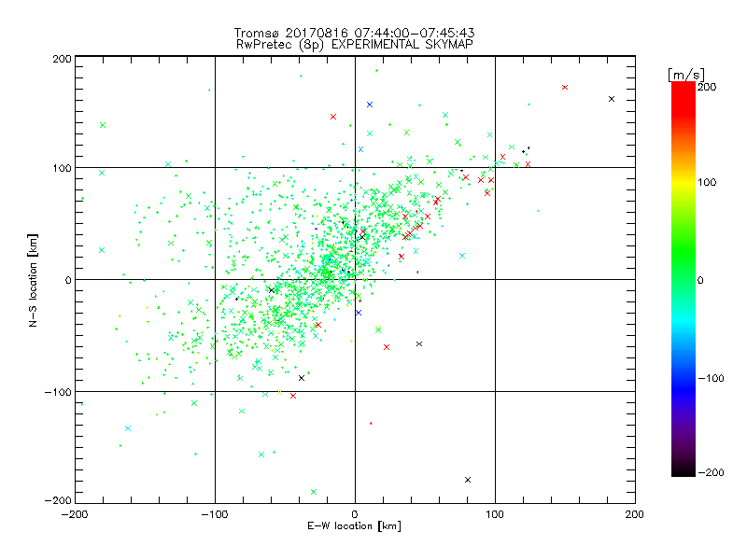Click the blue X marker near E-W 10, N-S 155
The image size is (747, 560).
[x=370, y=105]
